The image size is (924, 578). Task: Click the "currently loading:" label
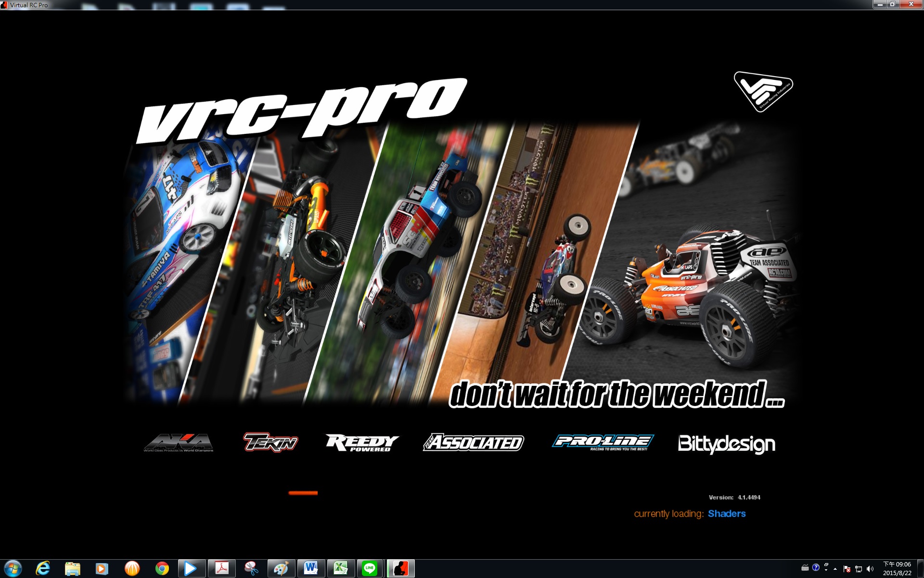pyautogui.click(x=669, y=514)
